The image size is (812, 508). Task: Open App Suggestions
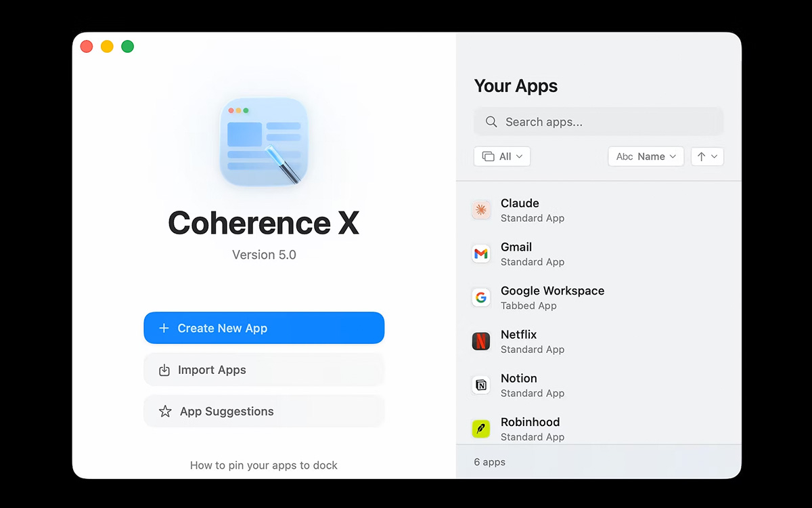click(x=264, y=411)
